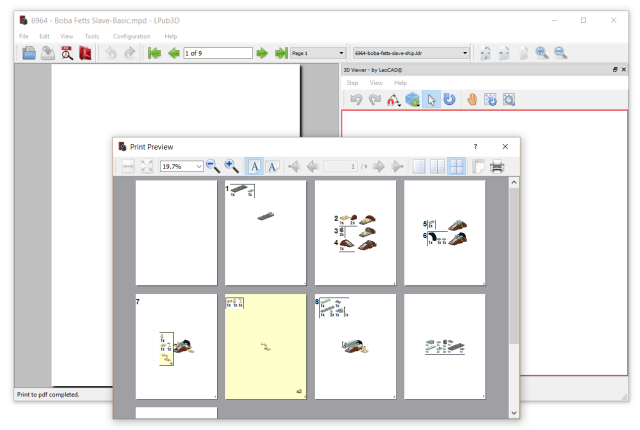Open print preview magnifier icon in main toolbar

(67, 53)
